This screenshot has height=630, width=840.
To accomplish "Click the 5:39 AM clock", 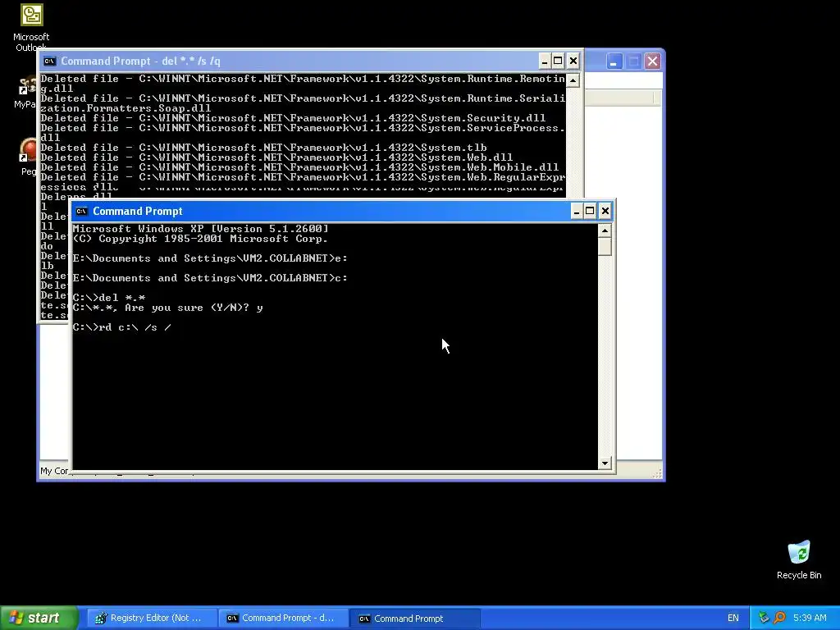I will 810,619.
